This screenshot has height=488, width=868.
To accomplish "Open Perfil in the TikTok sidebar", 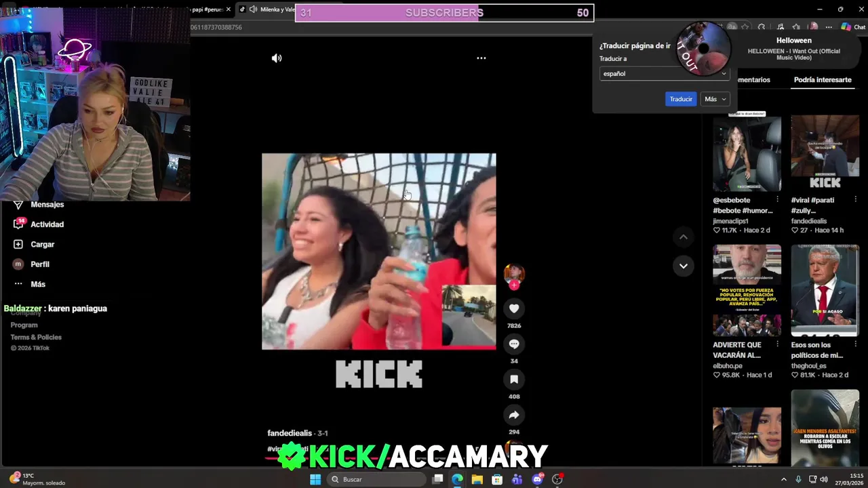I will pyautogui.click(x=31, y=264).
